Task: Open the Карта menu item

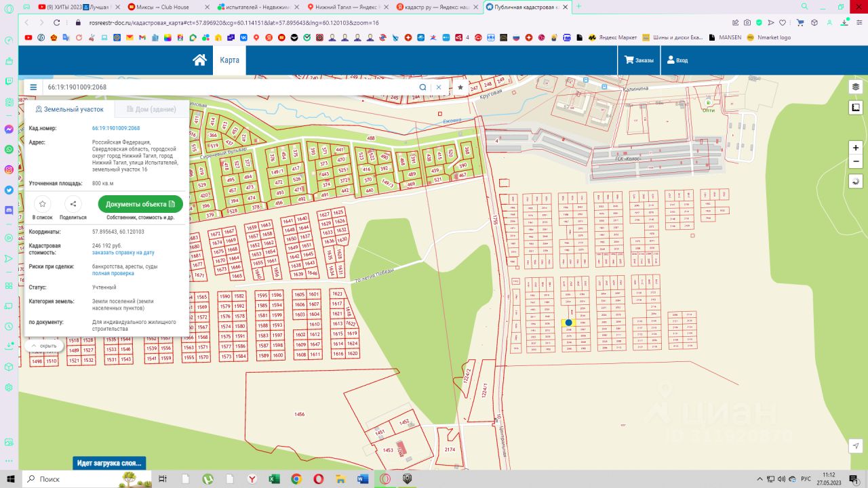Action: 229,60
